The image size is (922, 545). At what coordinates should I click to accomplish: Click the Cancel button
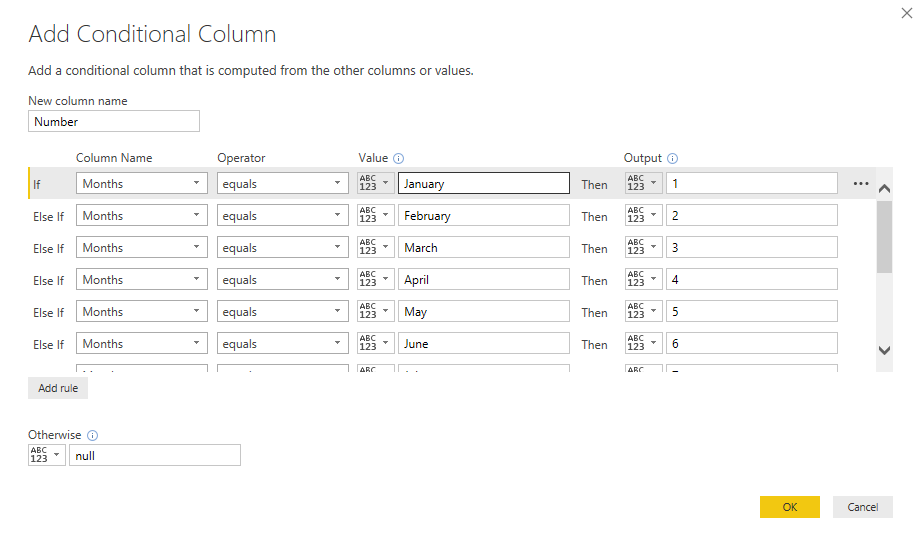pyautogui.click(x=863, y=507)
